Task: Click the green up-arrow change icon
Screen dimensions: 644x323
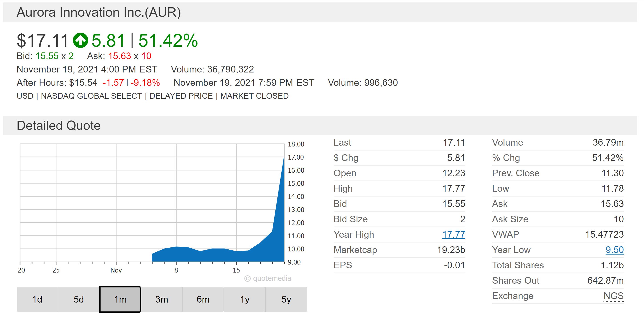Action: tap(80, 40)
